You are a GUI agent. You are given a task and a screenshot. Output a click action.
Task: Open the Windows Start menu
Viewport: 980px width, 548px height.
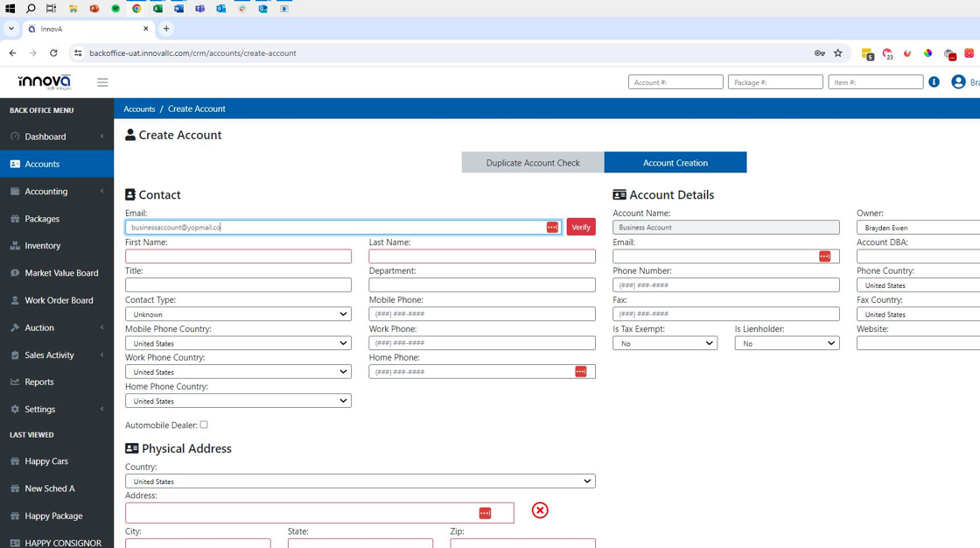coord(10,9)
